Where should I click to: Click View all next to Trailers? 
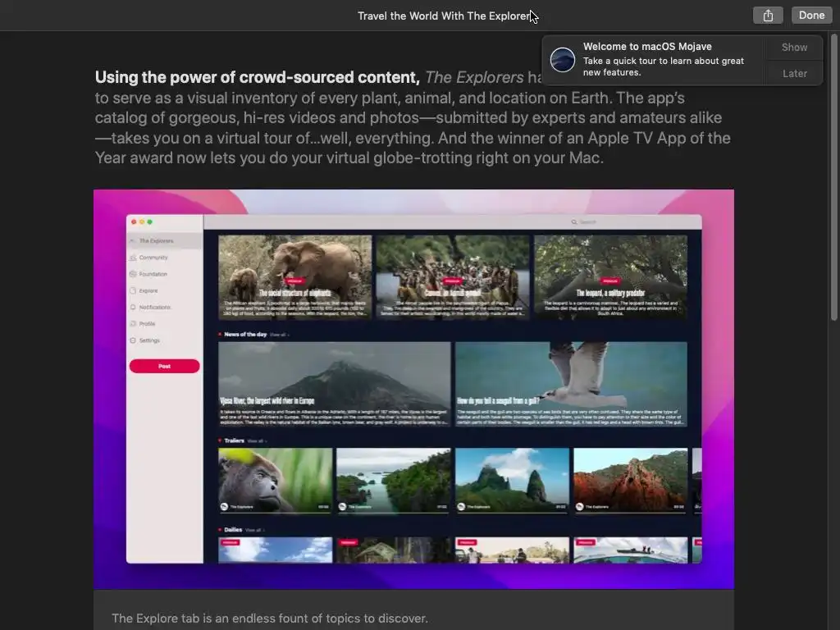pos(256,441)
